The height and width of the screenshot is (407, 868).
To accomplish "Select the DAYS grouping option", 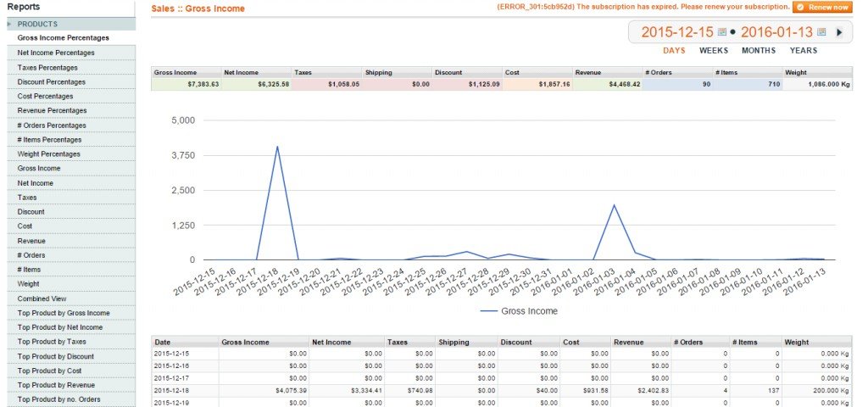I will pyautogui.click(x=674, y=51).
